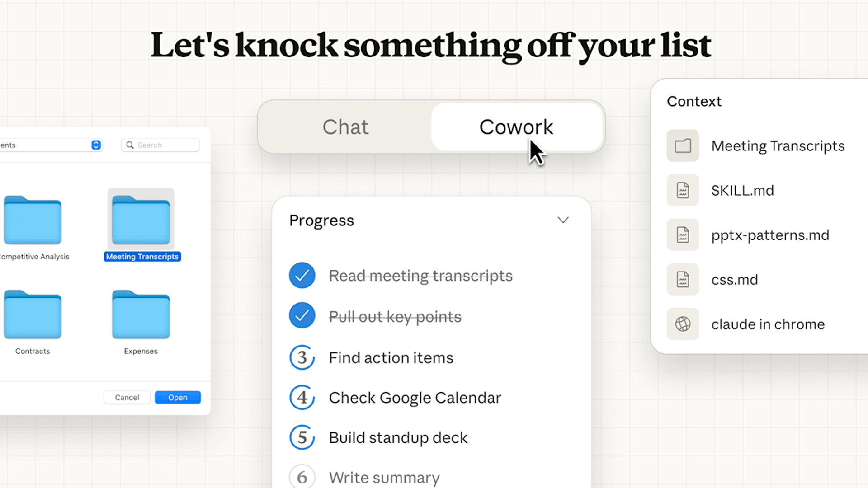Open the Expenses folder
This screenshot has height=488, width=868.
[x=141, y=315]
